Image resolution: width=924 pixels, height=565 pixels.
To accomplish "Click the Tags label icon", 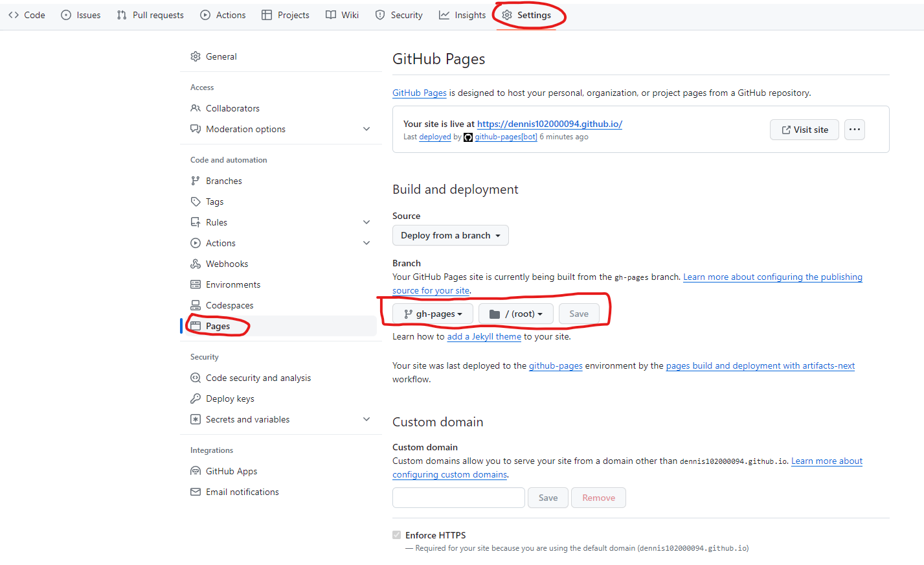I will pos(196,202).
